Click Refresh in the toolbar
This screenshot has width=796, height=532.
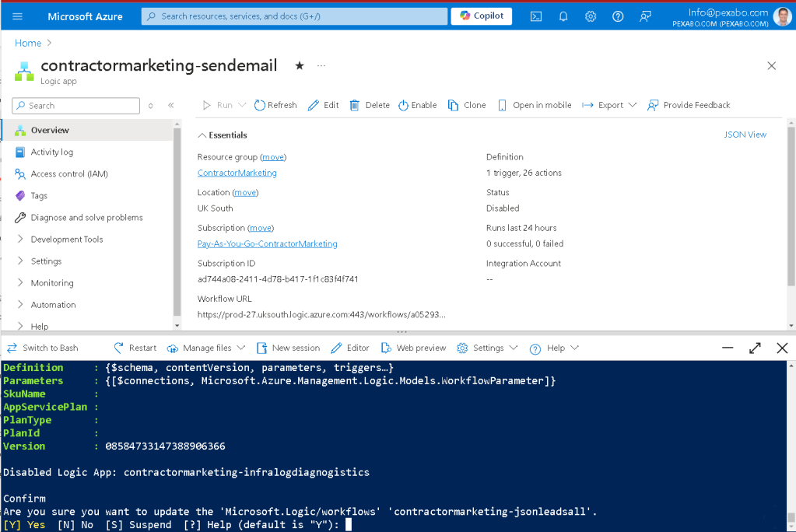point(275,105)
